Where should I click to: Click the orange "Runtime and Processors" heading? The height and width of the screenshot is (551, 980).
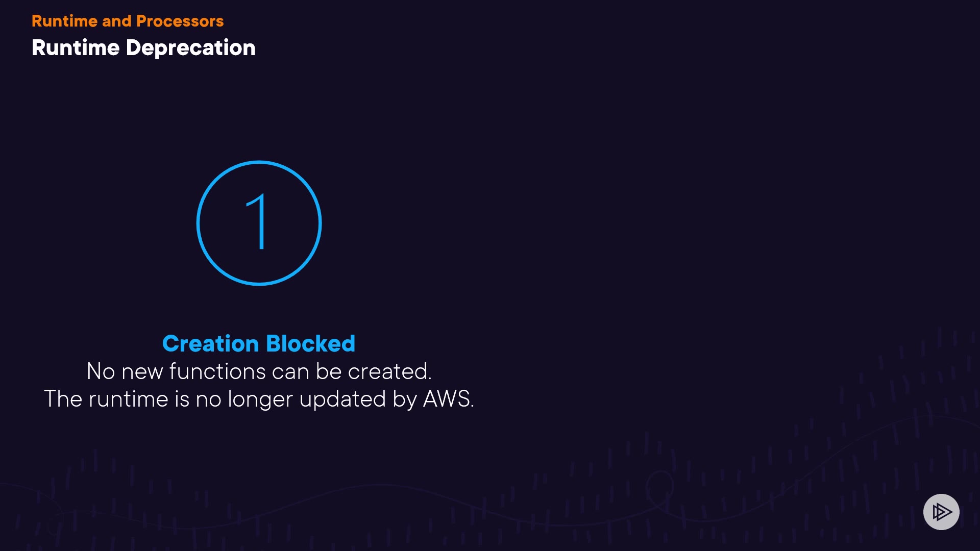point(128,21)
